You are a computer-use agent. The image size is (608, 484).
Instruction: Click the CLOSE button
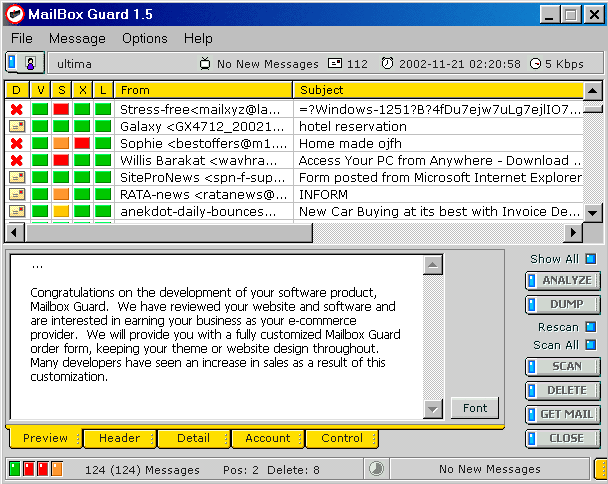click(563, 438)
